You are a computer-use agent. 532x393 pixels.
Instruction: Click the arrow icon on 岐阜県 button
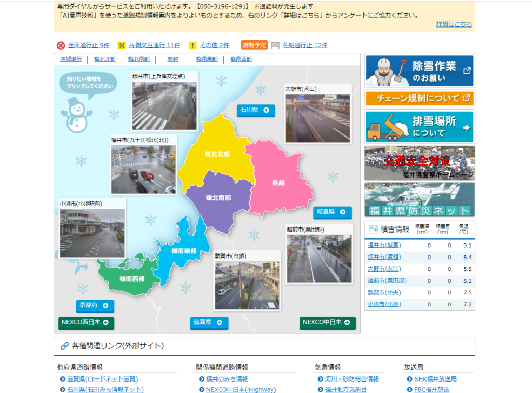pyautogui.click(x=343, y=212)
